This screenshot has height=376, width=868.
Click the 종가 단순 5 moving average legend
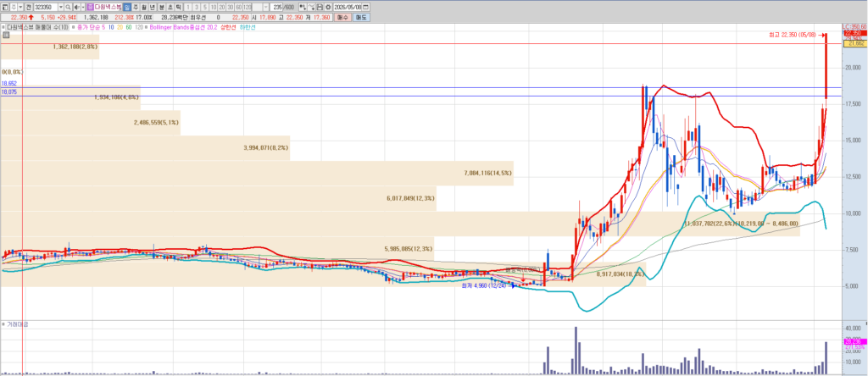[x=92, y=27]
